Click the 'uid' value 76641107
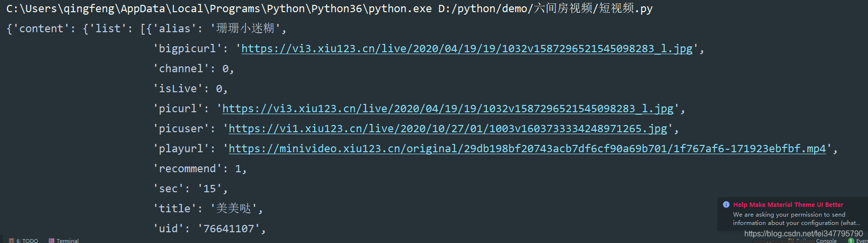This screenshot has width=868, height=243. [229, 229]
